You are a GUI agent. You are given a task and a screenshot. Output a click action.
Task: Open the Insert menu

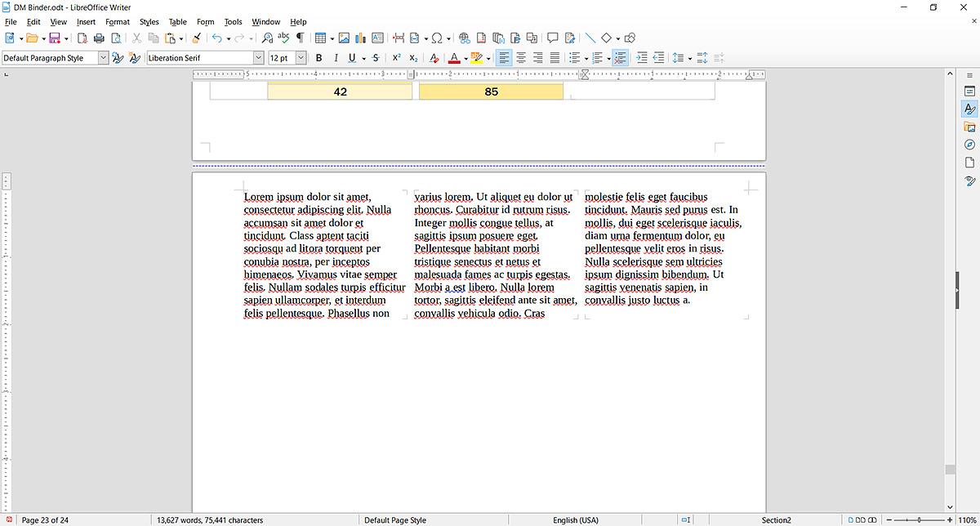click(x=86, y=22)
